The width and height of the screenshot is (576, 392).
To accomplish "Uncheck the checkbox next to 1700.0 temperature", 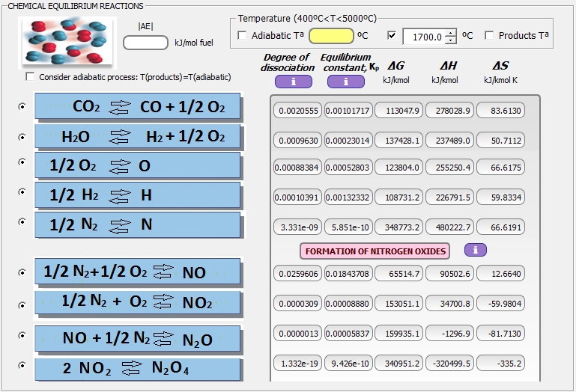I will 392,35.
